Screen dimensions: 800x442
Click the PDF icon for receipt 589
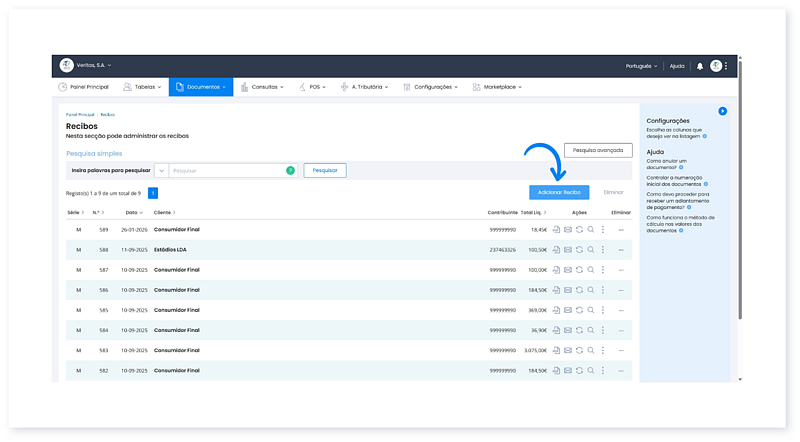click(x=557, y=230)
